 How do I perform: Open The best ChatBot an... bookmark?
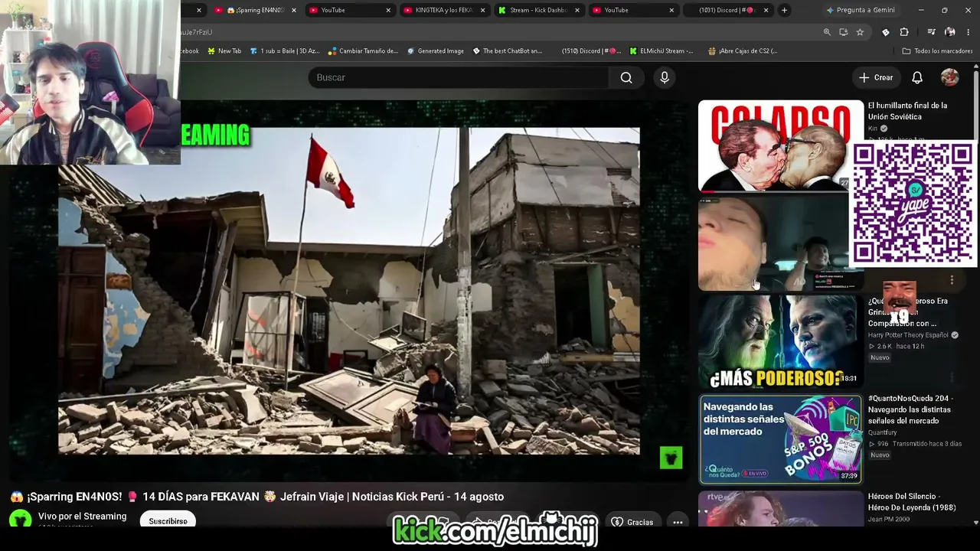(508, 51)
